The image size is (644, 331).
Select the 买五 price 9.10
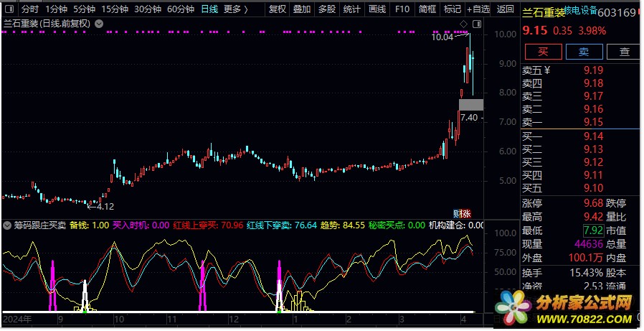coord(594,188)
